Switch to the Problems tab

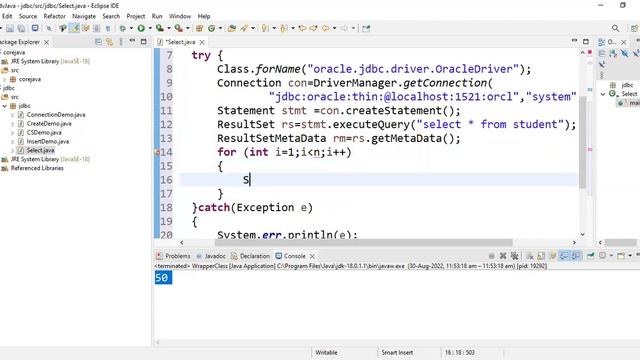[x=173, y=256]
